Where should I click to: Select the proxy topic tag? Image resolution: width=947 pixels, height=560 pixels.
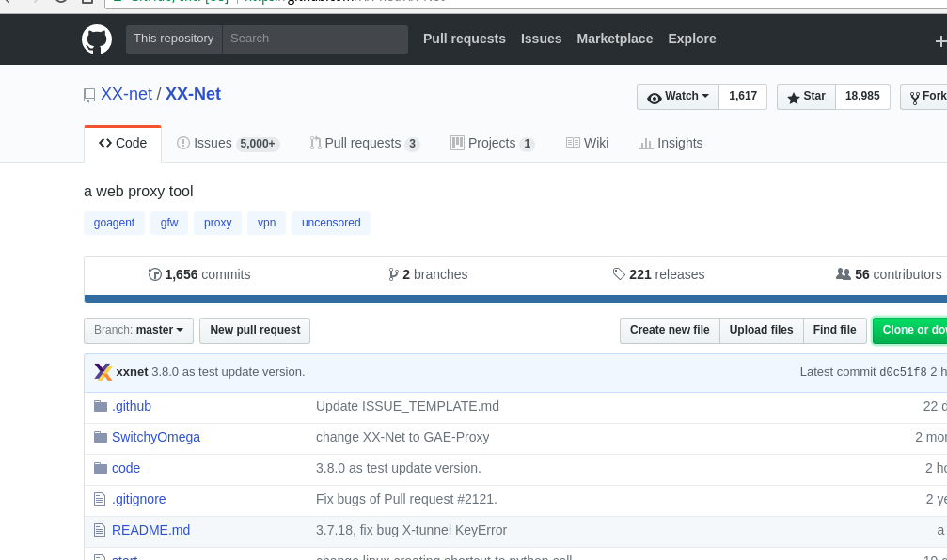217,223
